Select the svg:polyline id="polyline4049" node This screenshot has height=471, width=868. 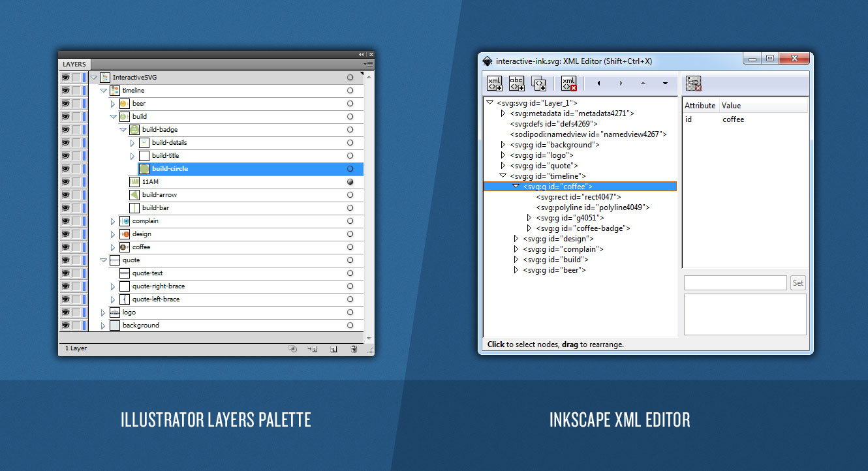point(593,207)
